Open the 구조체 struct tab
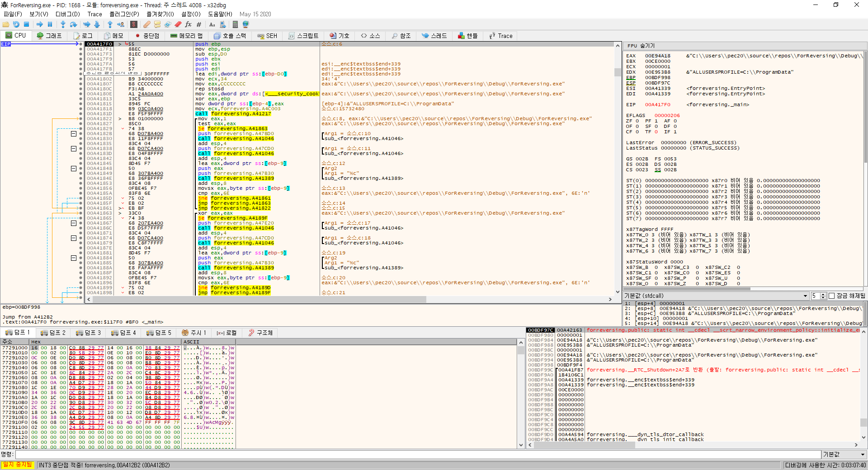 tap(261, 333)
